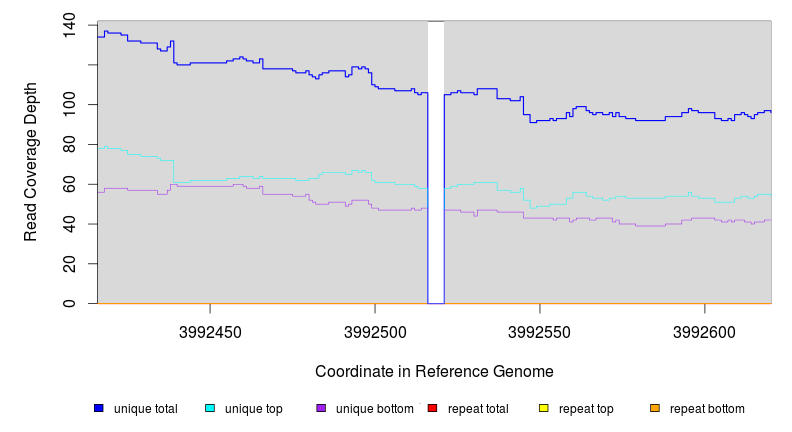This screenshot has height=432, width=792.
Task: Click the orange repeat bottom legend swatch
Action: tap(655, 409)
